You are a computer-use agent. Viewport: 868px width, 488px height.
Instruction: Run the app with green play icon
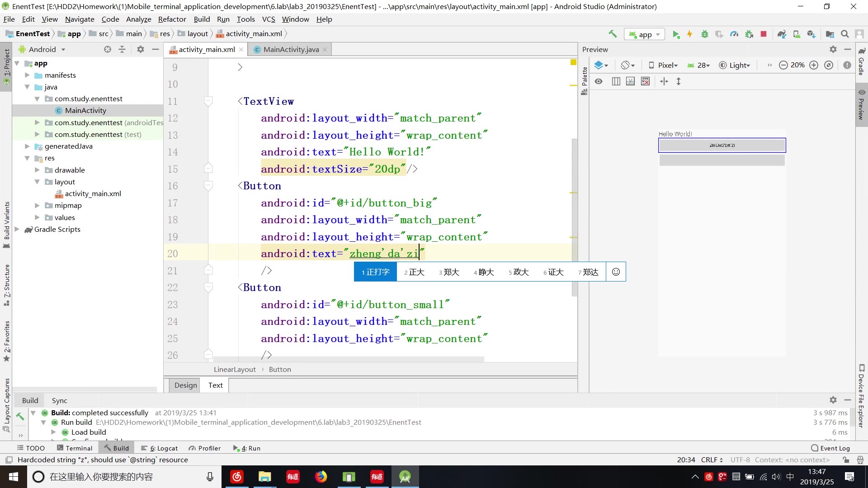point(676,34)
